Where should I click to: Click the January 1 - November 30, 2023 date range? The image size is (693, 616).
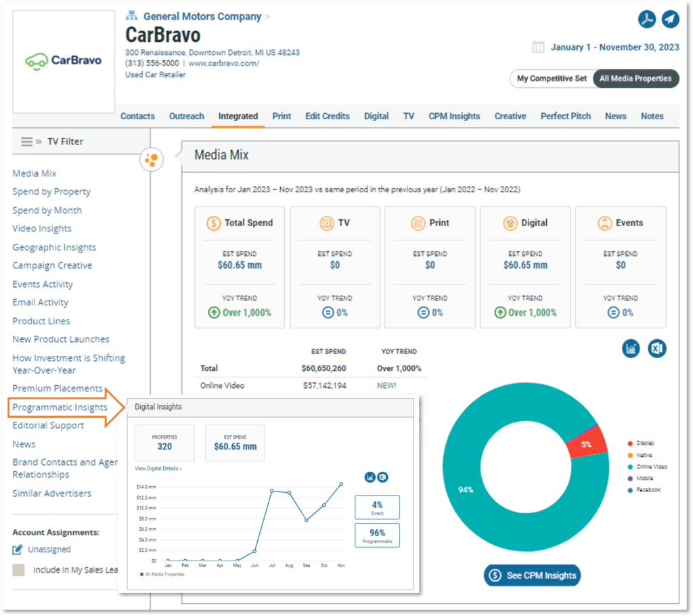614,47
